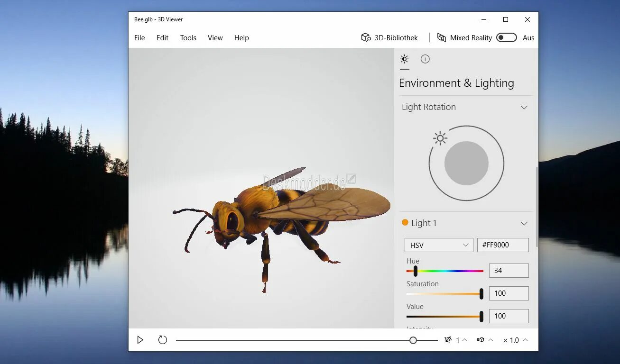Viewport: 620px width, 364px height.
Task: Maximize the 3D Viewer window
Action: (506, 19)
